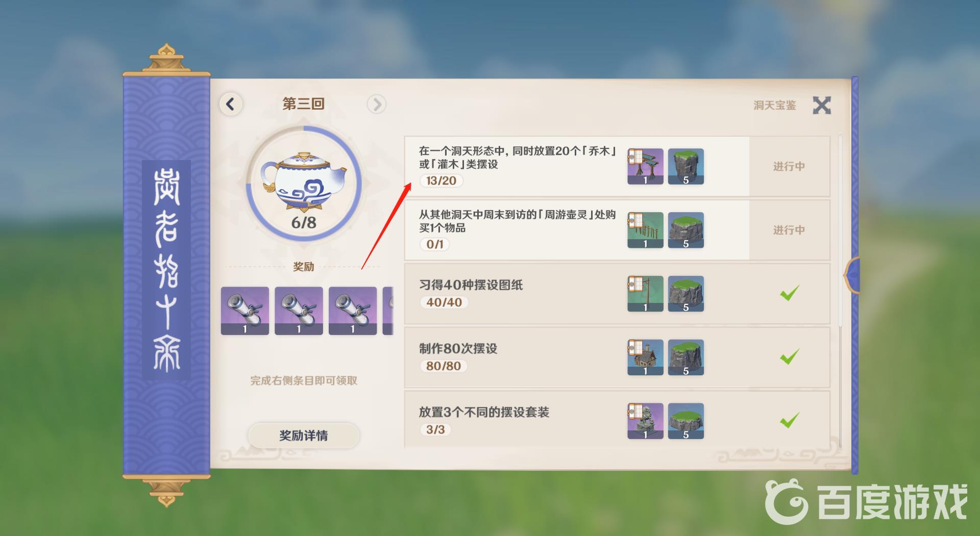The width and height of the screenshot is (980, 536).
Task: Select the second scroll reward icon
Action: coord(299,311)
